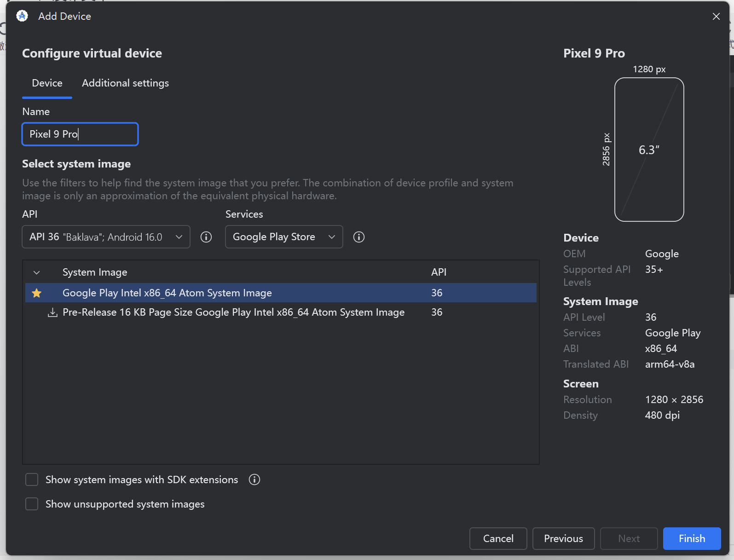
Task: Click the info icon beside API dropdown
Action: [x=206, y=237]
